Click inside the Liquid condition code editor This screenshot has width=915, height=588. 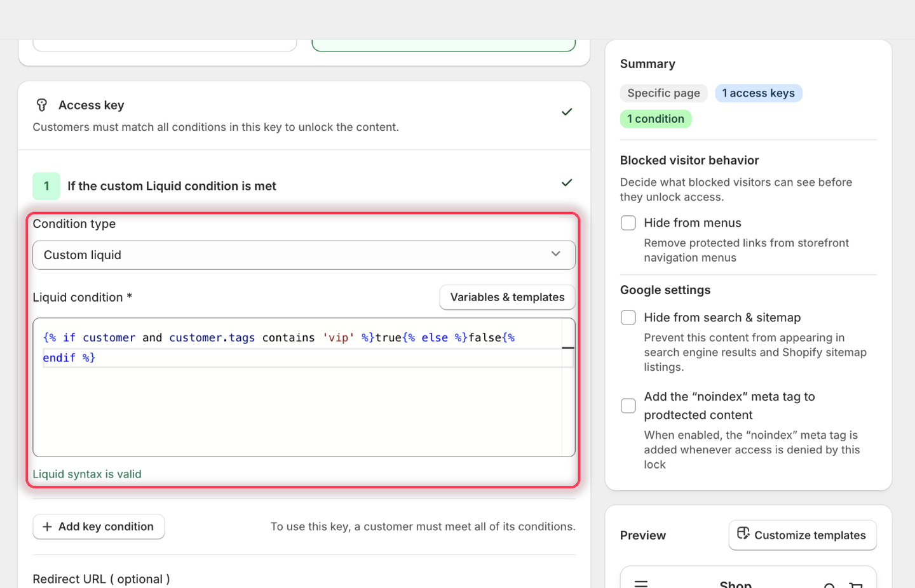[304, 387]
